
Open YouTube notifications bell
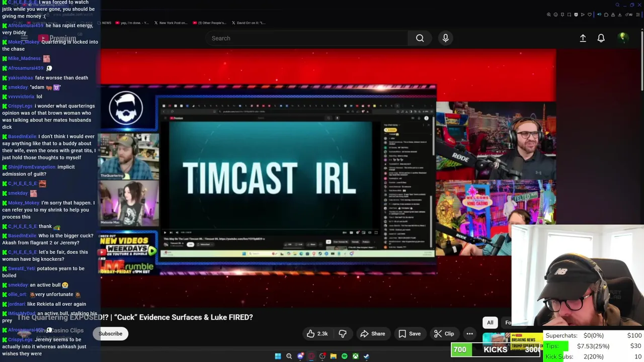coord(601,38)
